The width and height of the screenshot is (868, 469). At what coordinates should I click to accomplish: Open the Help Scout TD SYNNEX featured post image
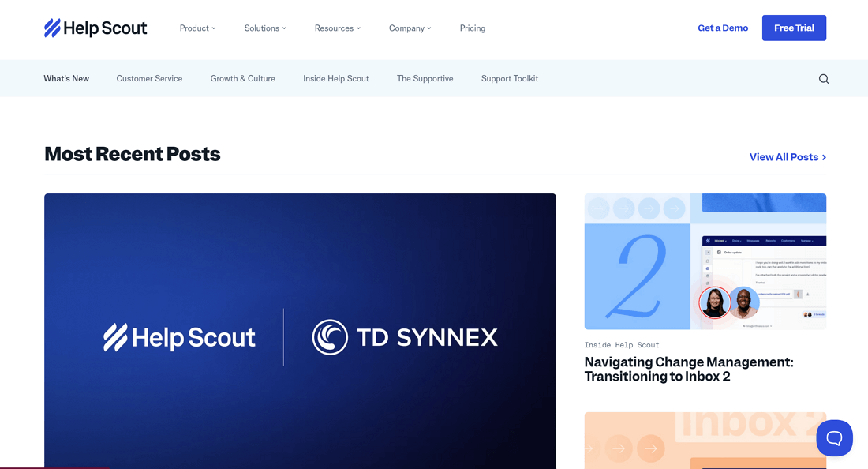tap(300, 331)
